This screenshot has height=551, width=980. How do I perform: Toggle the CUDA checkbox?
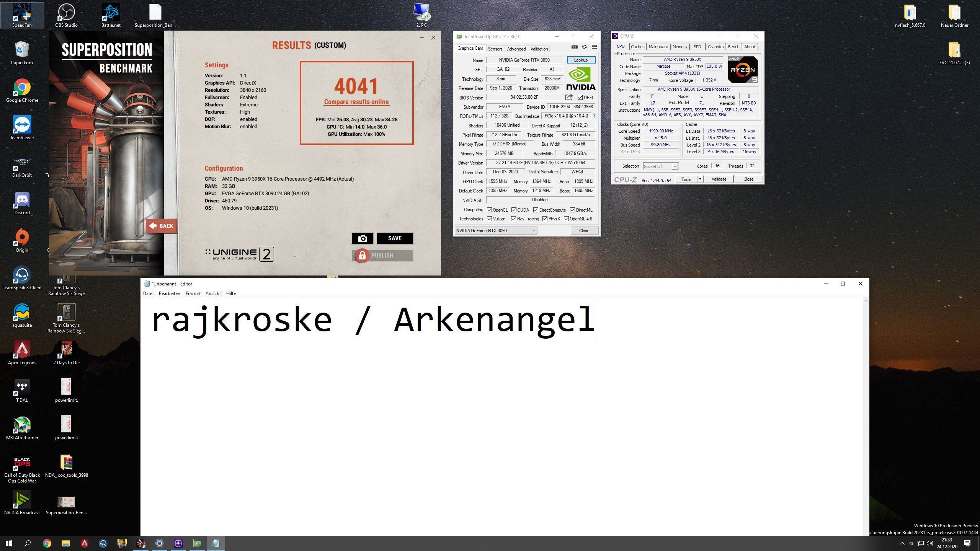pyautogui.click(x=514, y=210)
